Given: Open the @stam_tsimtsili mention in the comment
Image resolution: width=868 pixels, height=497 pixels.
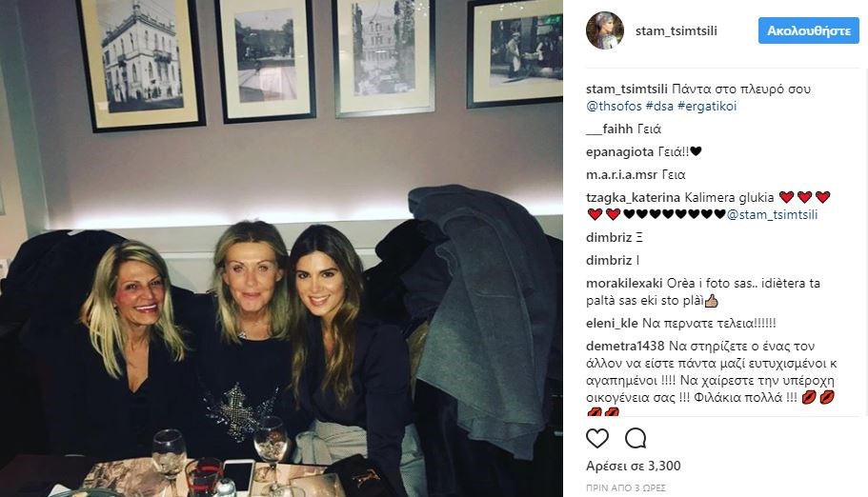Looking at the screenshot, I should [772, 215].
